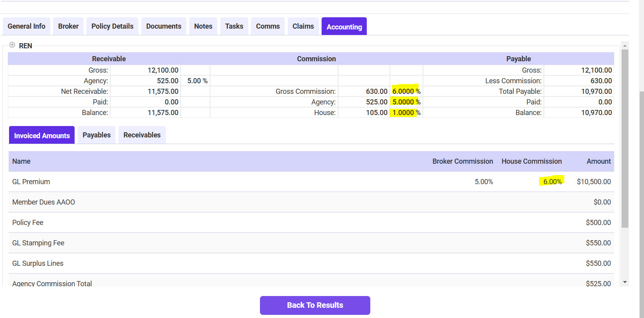This screenshot has height=318, width=644.
Task: Open the Policy Details tab
Action: pyautogui.click(x=112, y=26)
